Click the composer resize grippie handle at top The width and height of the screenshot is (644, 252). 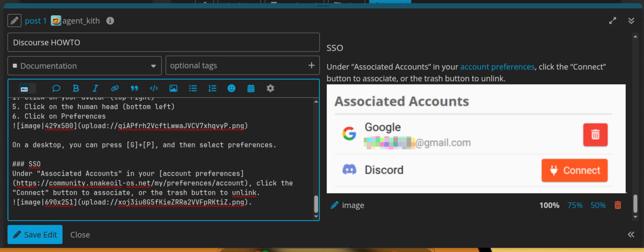click(323, 6)
